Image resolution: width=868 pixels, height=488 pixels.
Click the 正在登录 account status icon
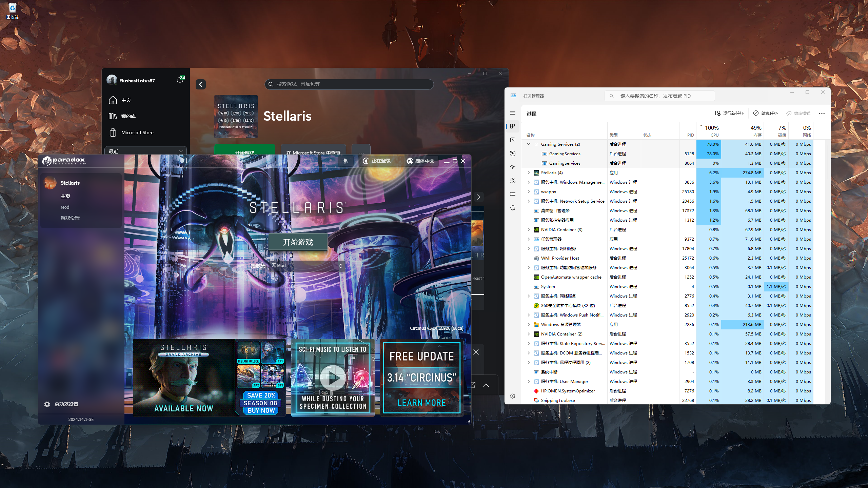point(366,161)
